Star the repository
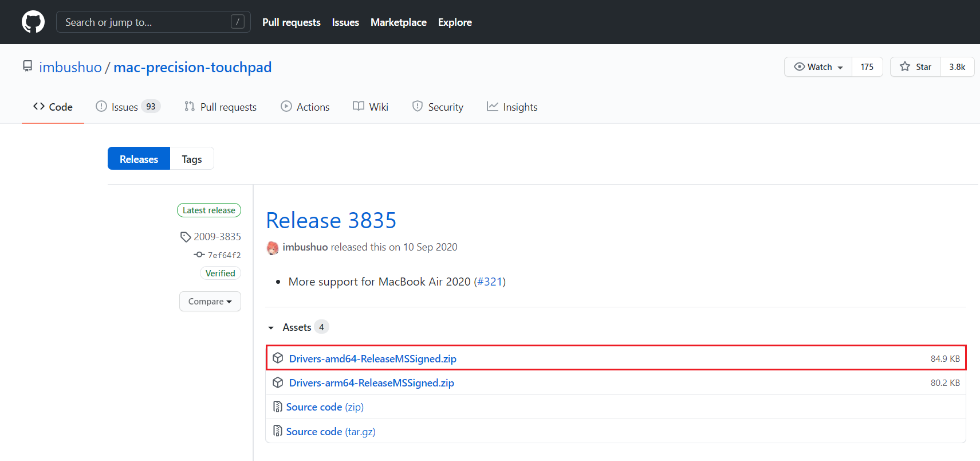Viewport: 980px width, 461px height. click(915, 67)
